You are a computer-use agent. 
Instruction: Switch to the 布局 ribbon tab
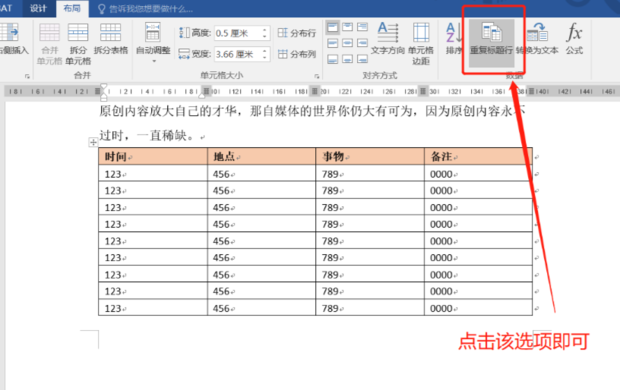(x=72, y=8)
